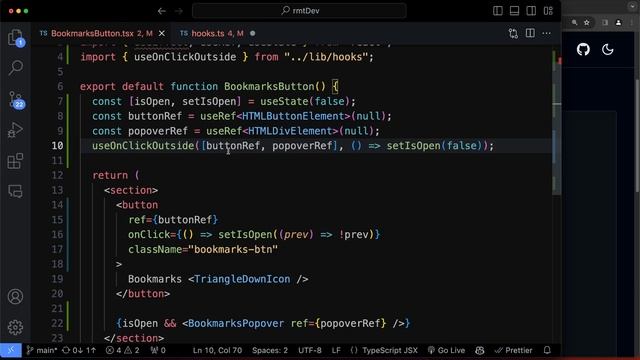The image size is (640, 360).
Task: Toggle dark mode moon icon in browser
Action: tap(608, 50)
